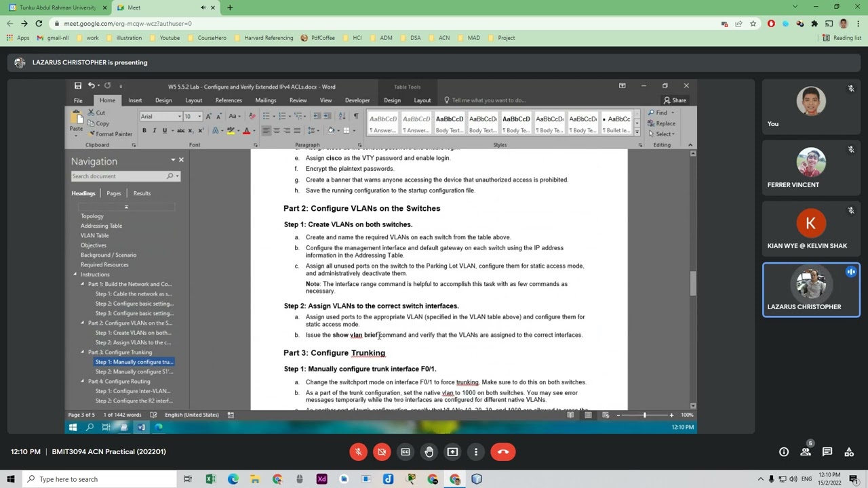Switch to the Developer ribbon tab

tap(357, 100)
